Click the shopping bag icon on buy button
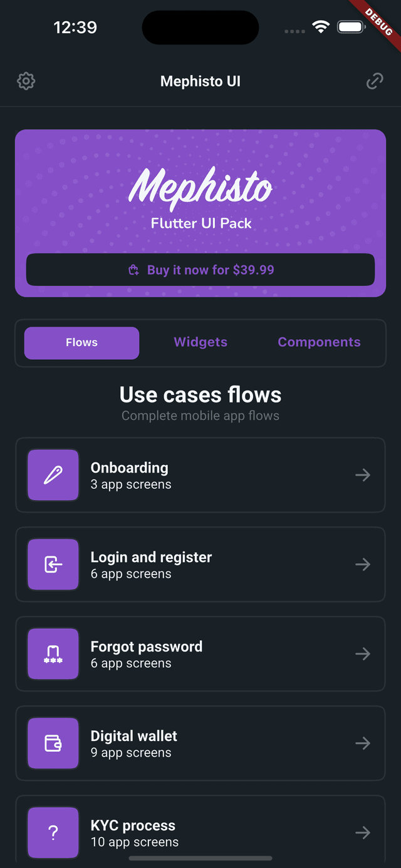The image size is (401, 868). click(133, 270)
